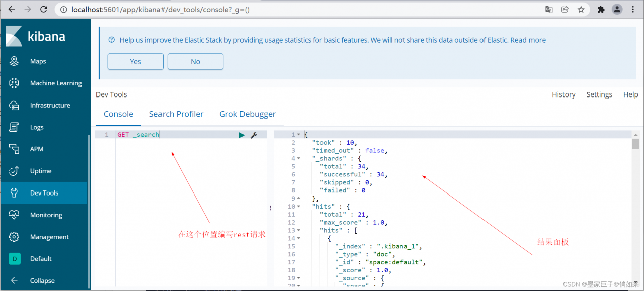
Task: Click the Dev Tools wrench icon in the sidebar
Action: pyautogui.click(x=14, y=193)
